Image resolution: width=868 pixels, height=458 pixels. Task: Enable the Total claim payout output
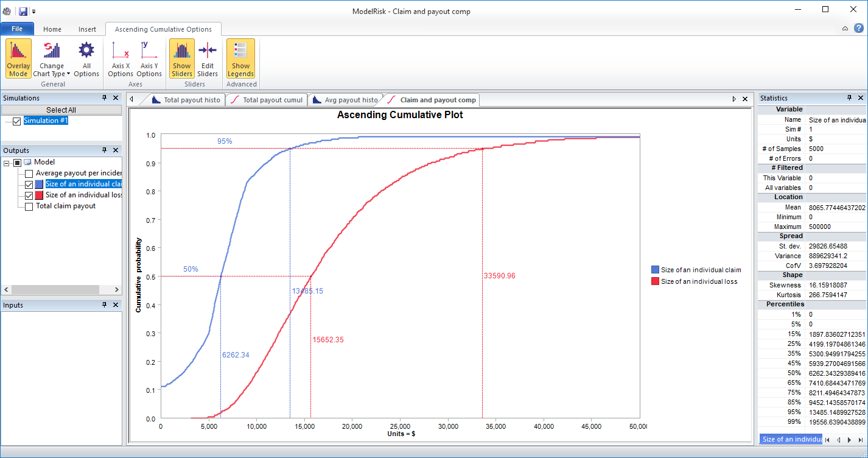28,206
